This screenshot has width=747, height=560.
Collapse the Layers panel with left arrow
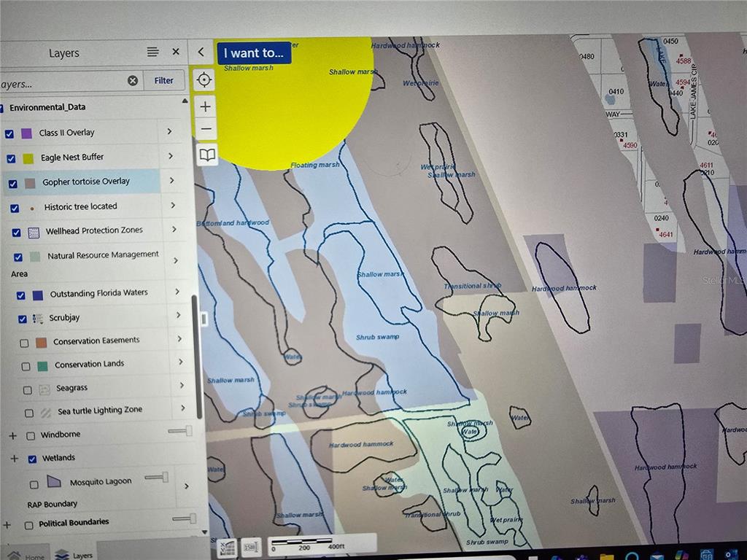coord(201,52)
